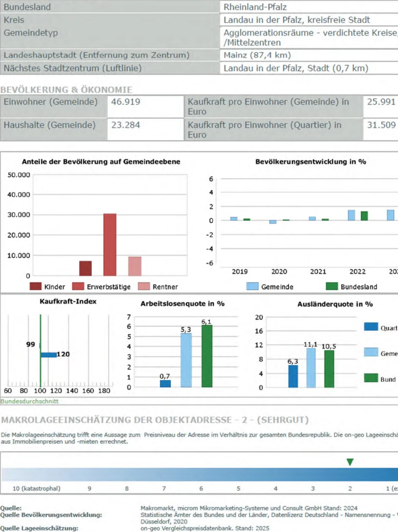
Task: Click the scale label '5' on Makrolage bar
Action: coord(238,489)
